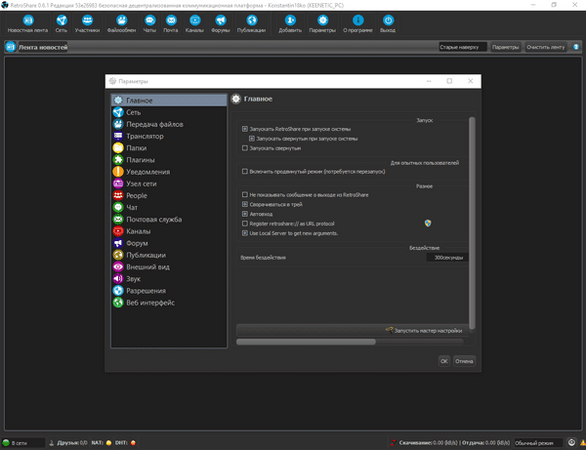Open the Плагины settings page
Screen dimensions: 586x450
(169, 160)
